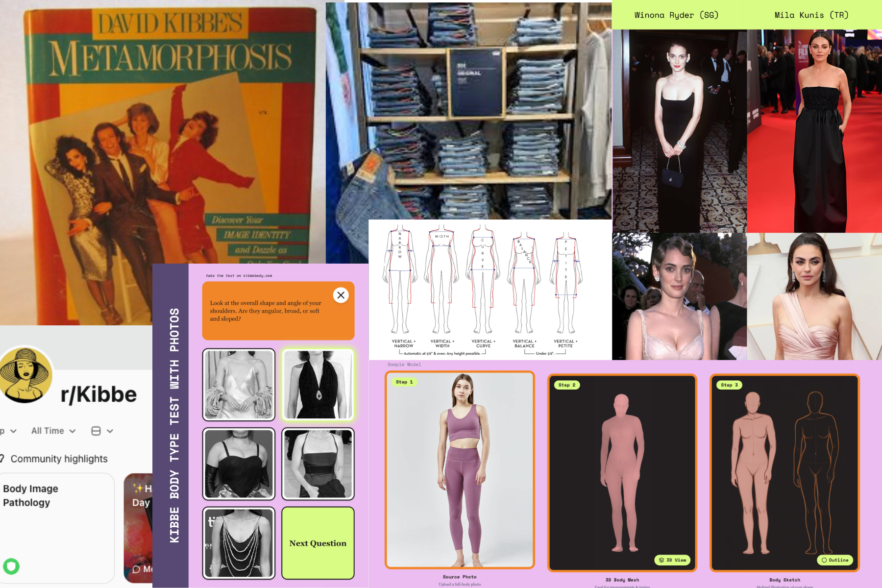Open Winona Ryder full-length black dress photo
This screenshot has width=882, height=588.
[680, 131]
